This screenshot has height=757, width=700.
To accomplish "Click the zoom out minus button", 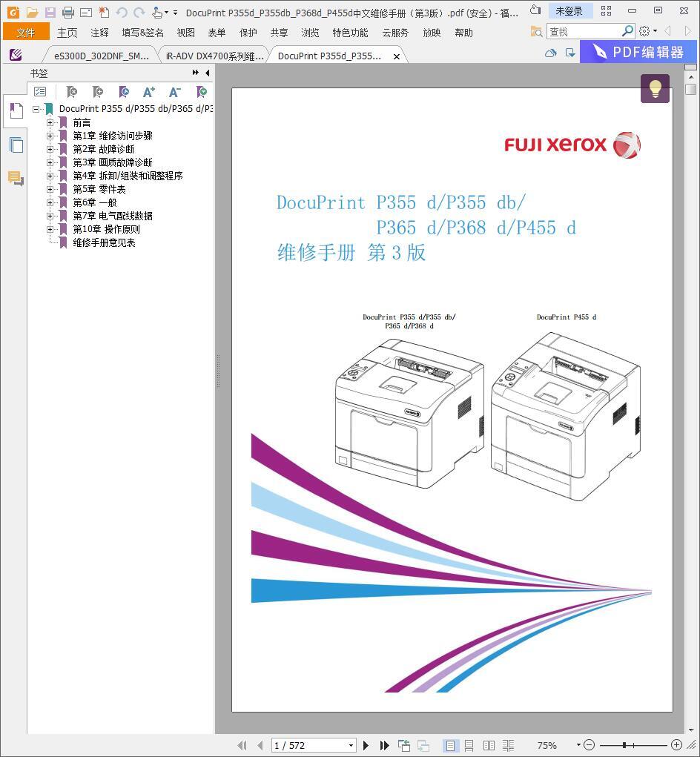I will [589, 745].
